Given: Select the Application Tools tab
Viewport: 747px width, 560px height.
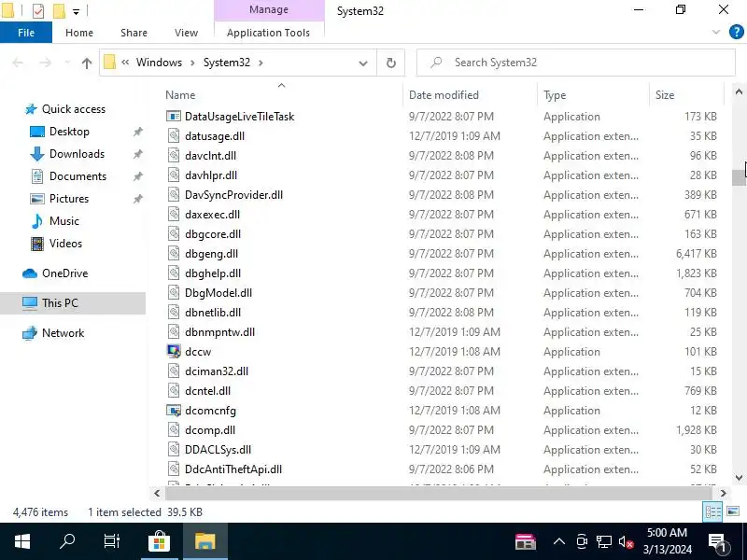Looking at the screenshot, I should tap(268, 33).
